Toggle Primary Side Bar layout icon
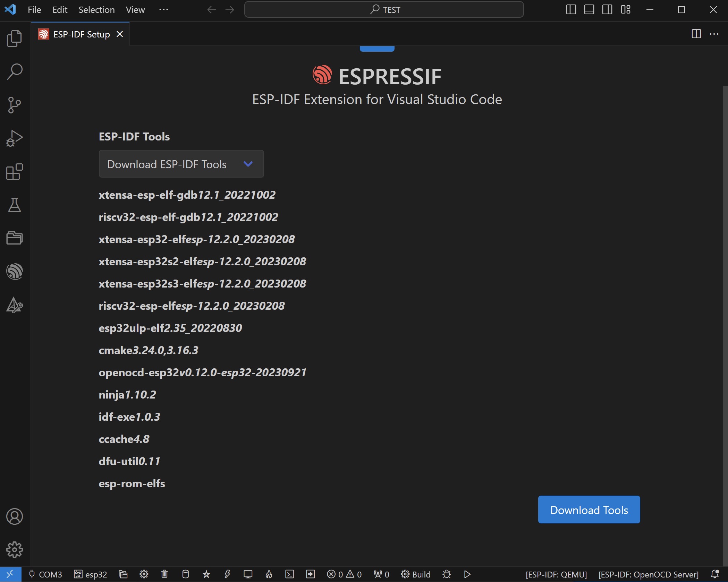This screenshot has width=728, height=582. [x=571, y=10]
